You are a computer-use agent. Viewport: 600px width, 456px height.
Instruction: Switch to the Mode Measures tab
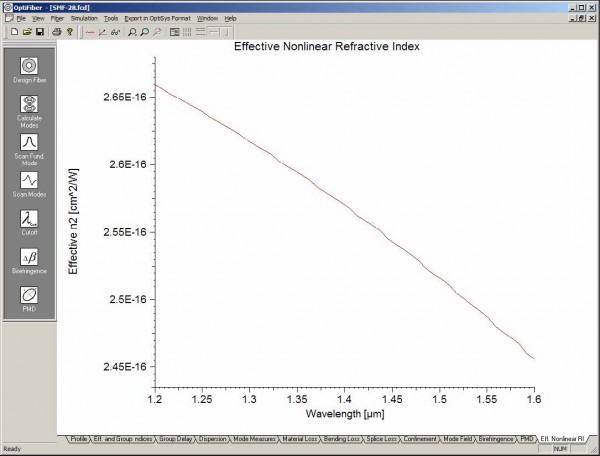coord(254,439)
